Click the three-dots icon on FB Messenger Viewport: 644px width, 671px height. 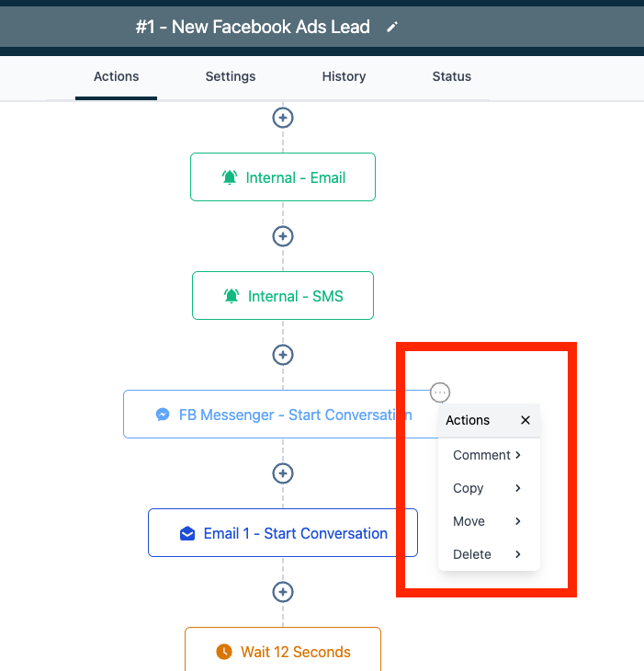pyautogui.click(x=440, y=392)
